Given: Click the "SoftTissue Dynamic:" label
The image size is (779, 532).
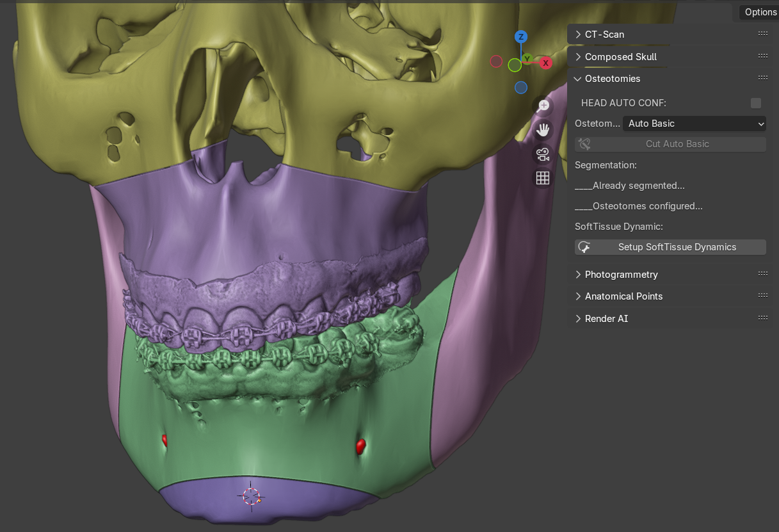Looking at the screenshot, I should point(618,227).
